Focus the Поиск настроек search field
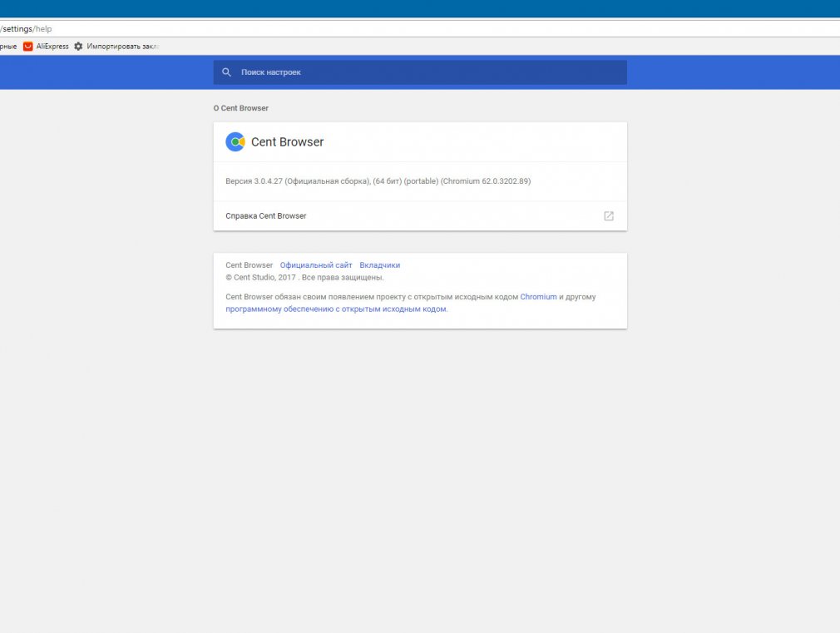Image resolution: width=840 pixels, height=633 pixels. point(420,72)
